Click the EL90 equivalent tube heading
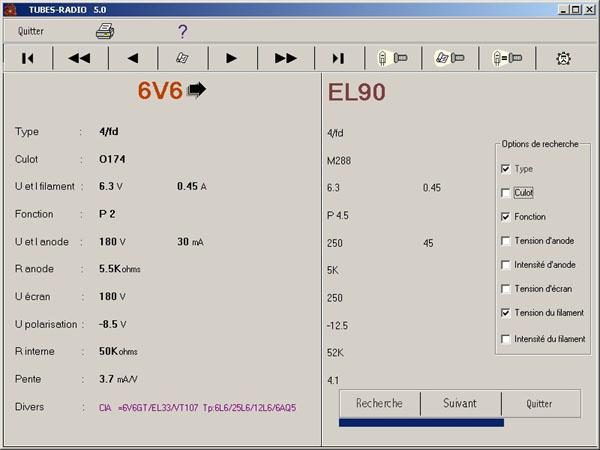This screenshot has width=600, height=450. tap(357, 92)
